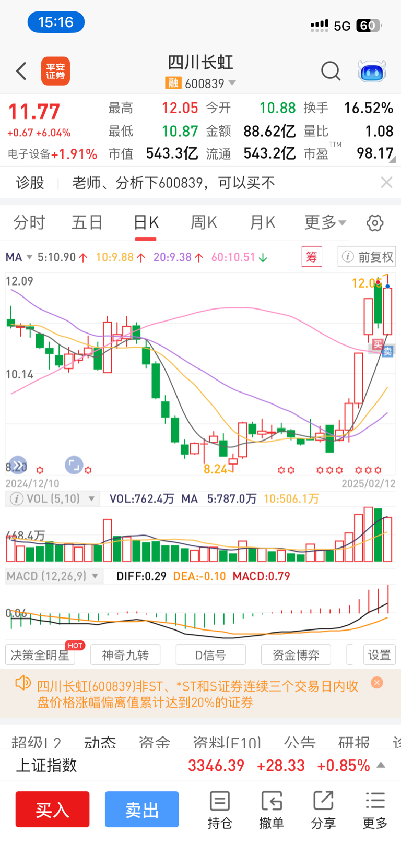Viewport: 401px width, 868px height.
Task: Switch to 分时 tab
Action: [x=29, y=223]
